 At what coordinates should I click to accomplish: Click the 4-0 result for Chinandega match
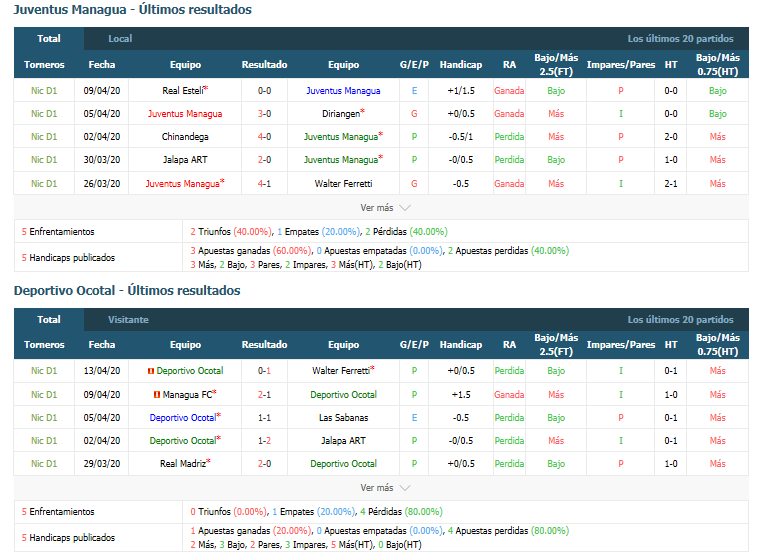[264, 136]
